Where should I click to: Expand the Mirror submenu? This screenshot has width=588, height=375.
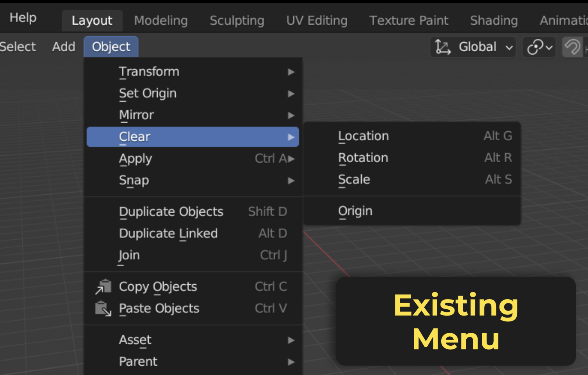pyautogui.click(x=193, y=115)
